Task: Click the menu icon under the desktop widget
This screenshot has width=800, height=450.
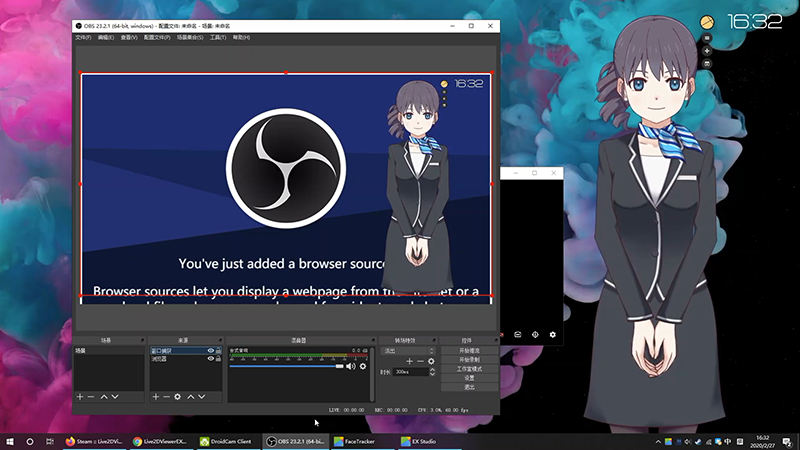Action: click(x=707, y=38)
